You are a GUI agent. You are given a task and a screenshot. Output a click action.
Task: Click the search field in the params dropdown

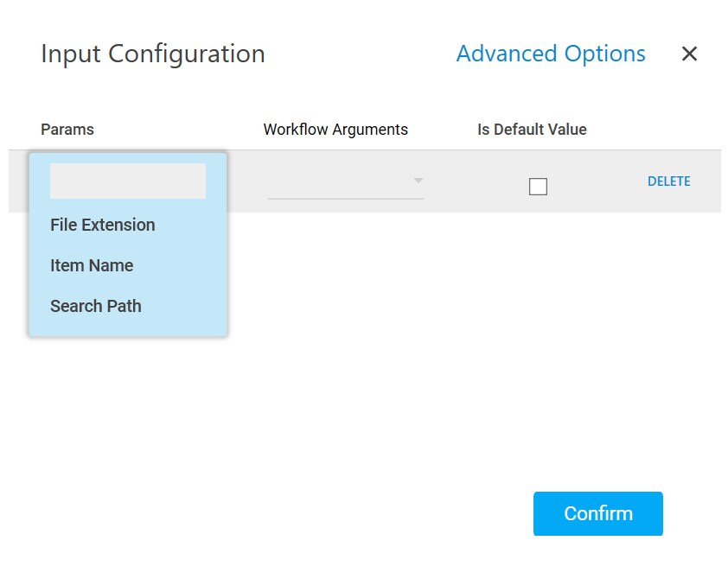click(128, 181)
